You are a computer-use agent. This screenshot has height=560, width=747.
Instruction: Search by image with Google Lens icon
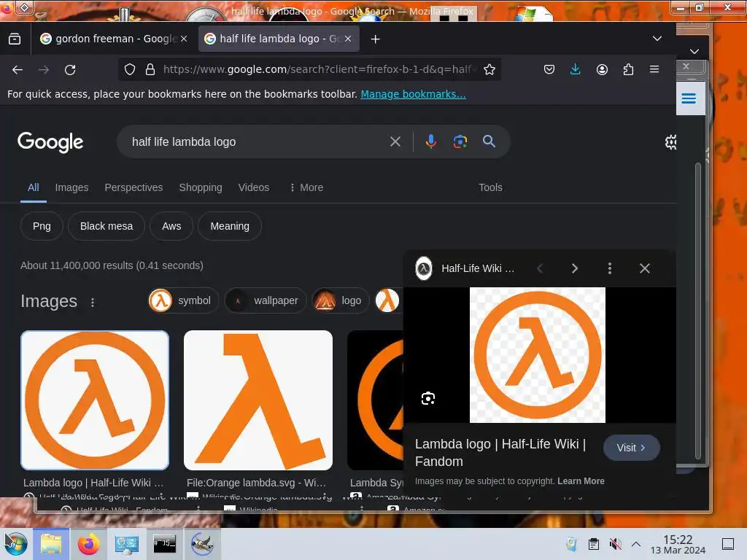(x=460, y=141)
